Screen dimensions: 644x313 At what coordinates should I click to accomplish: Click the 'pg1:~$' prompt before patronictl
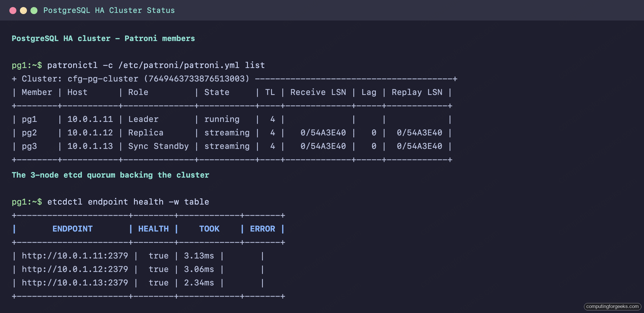coord(27,65)
